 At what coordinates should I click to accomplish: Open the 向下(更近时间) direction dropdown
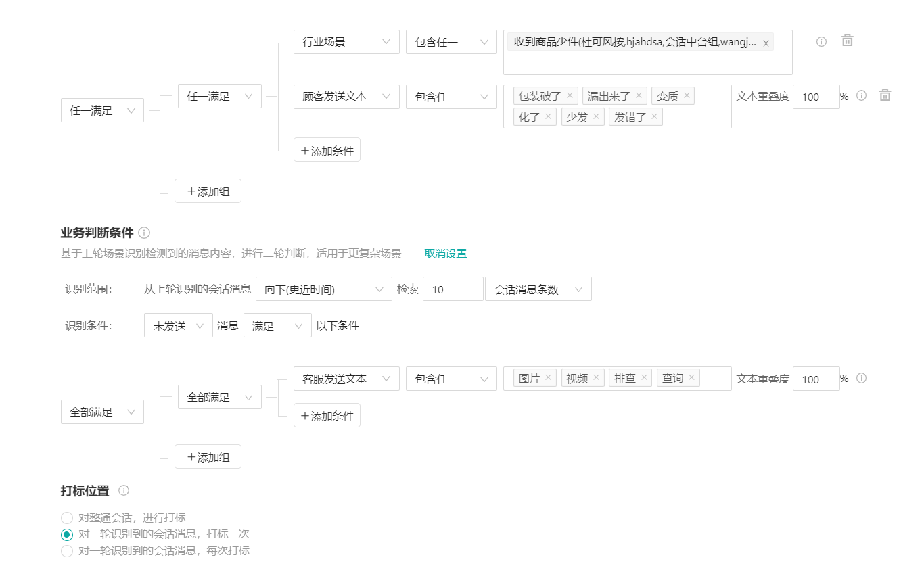click(x=324, y=289)
